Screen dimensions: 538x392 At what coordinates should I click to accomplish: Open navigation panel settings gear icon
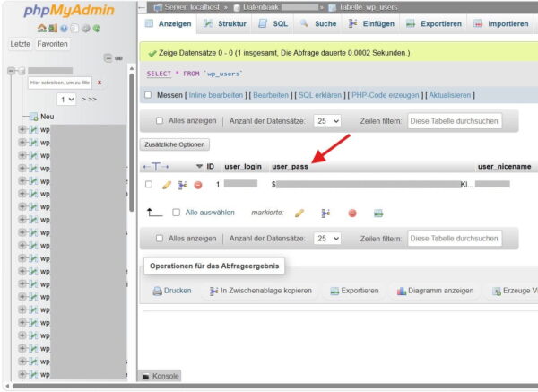coord(86,29)
